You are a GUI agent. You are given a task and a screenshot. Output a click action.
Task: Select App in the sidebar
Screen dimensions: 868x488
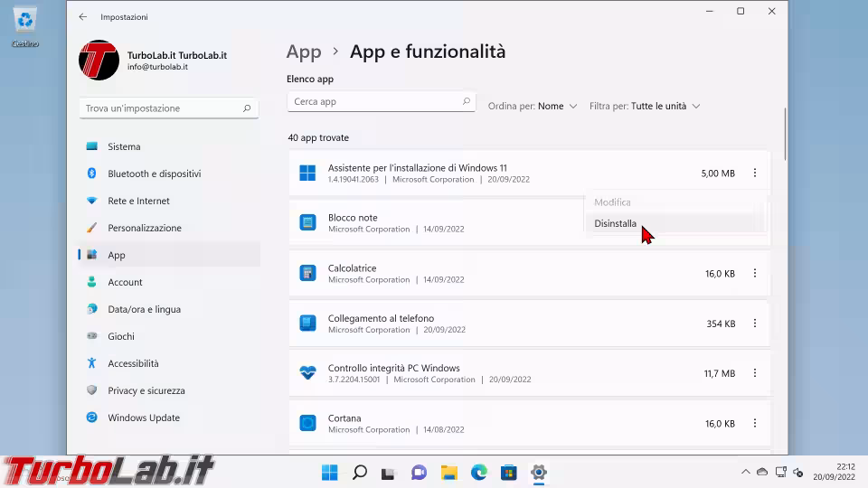(169, 255)
